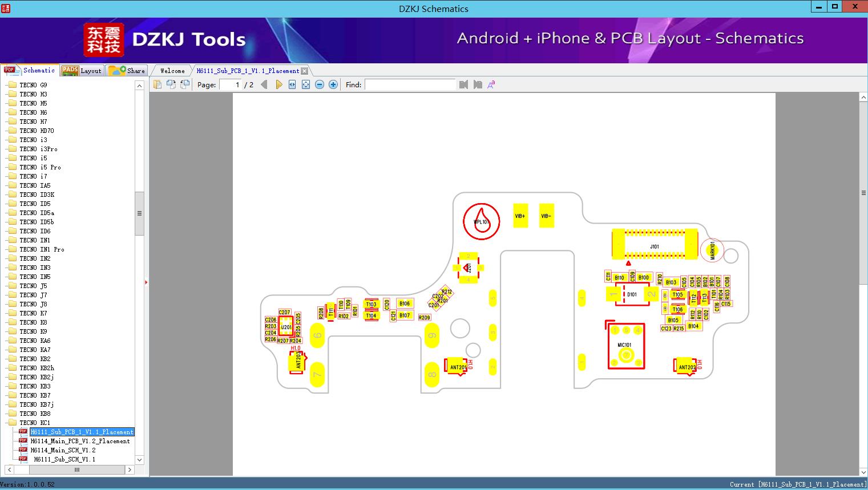This screenshot has height=490, width=868.
Task: Expand the TECNO KB8 folder
Action: (x=35, y=414)
